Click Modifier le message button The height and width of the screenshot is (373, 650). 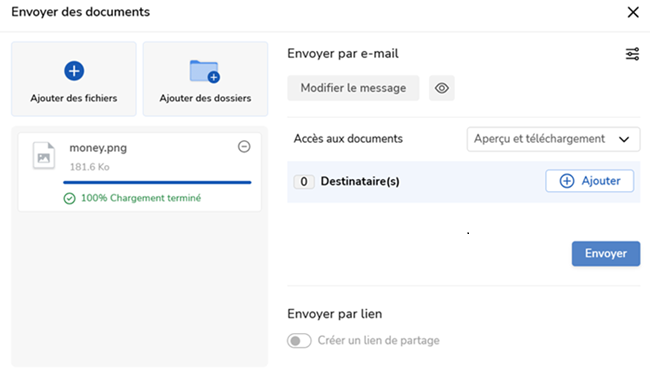[x=353, y=88]
